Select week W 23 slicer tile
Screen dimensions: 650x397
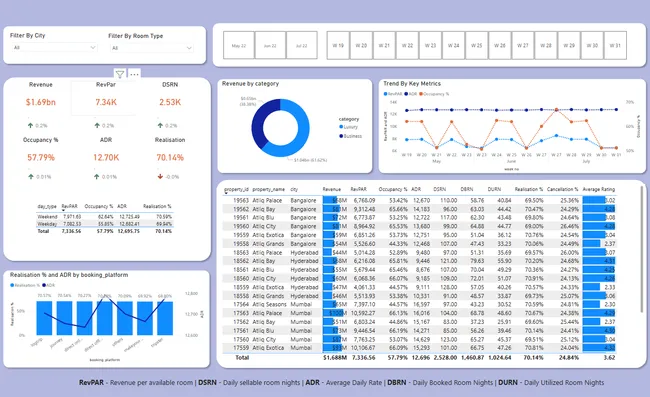pyautogui.click(x=430, y=45)
